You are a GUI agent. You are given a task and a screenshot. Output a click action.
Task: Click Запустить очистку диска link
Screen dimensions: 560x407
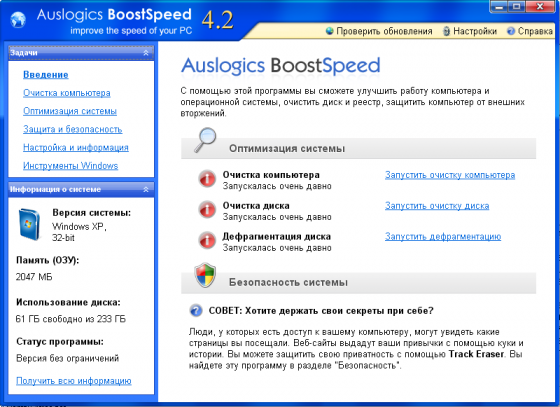pos(437,206)
